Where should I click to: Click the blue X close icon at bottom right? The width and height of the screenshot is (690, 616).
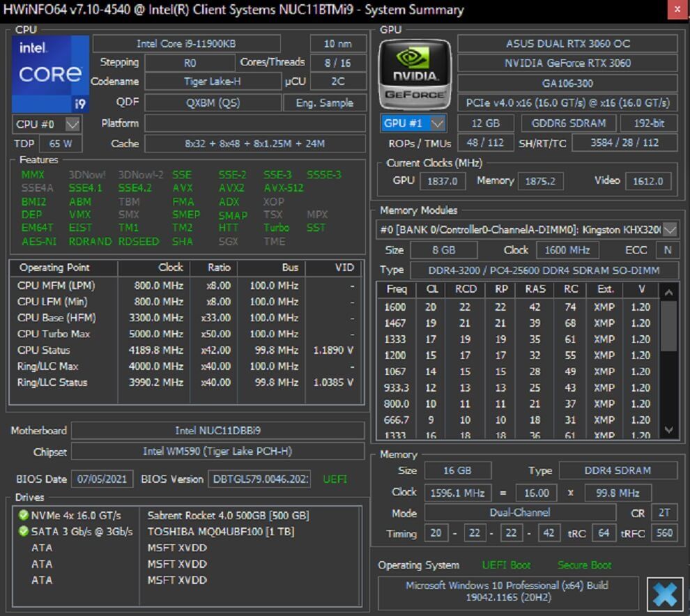point(665,594)
